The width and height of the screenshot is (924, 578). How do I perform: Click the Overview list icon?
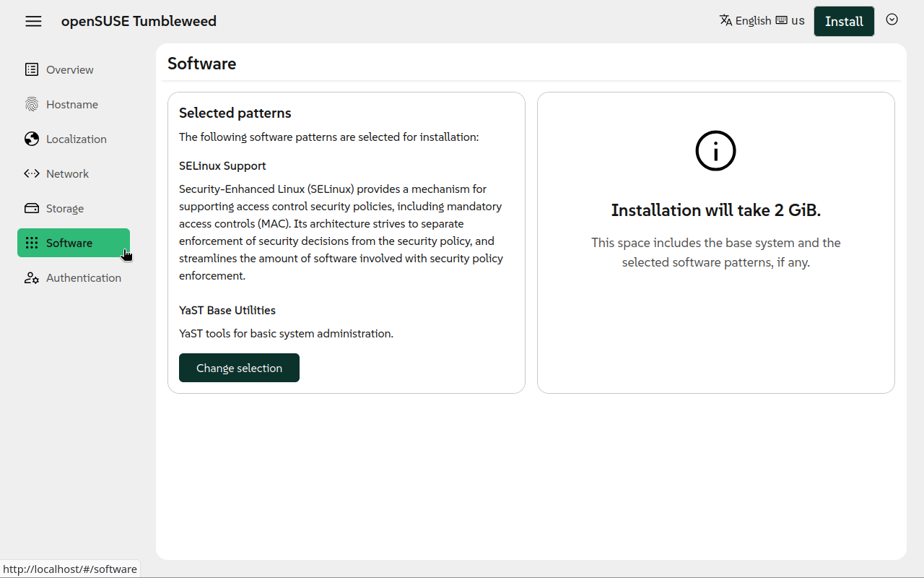tap(32, 69)
